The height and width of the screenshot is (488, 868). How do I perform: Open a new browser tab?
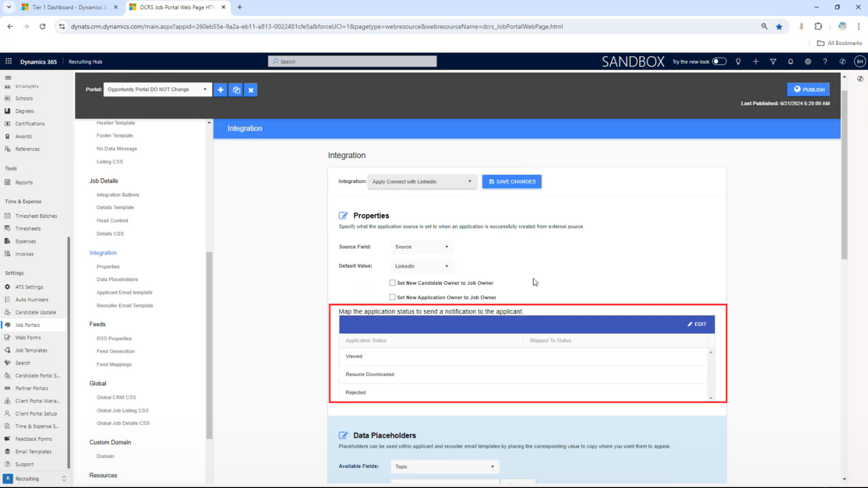pos(240,7)
